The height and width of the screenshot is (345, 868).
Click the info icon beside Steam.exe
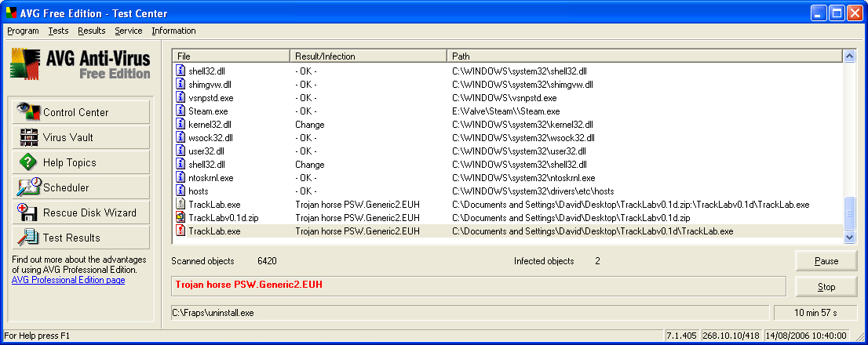[x=181, y=111]
